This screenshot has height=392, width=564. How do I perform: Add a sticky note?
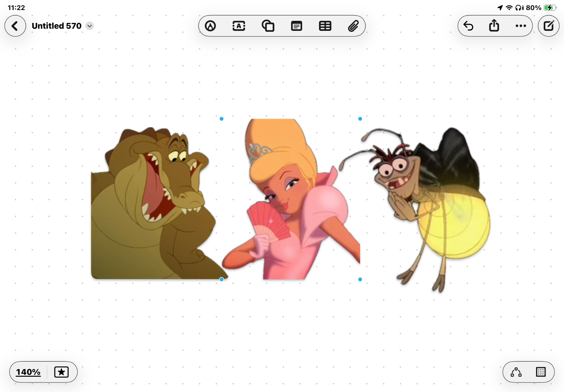pos(296,26)
